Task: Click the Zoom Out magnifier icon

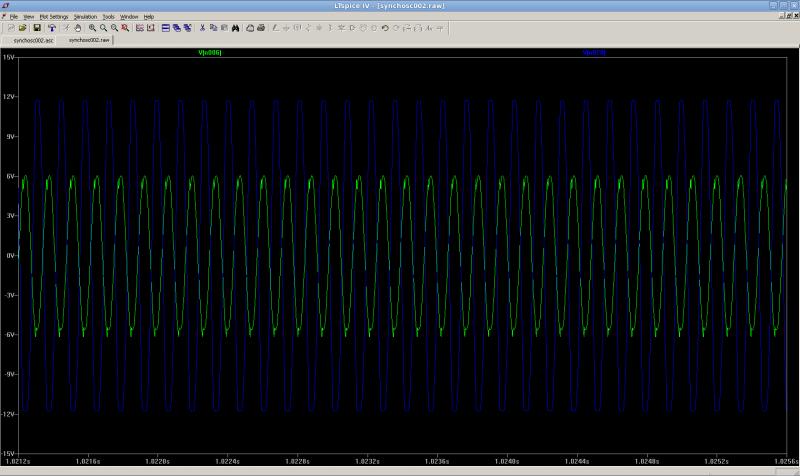Action: (x=114, y=28)
